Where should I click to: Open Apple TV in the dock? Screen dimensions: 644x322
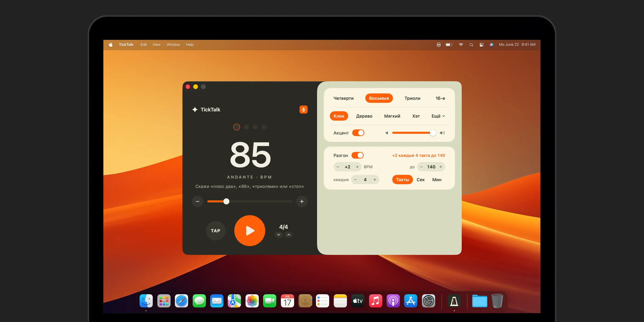click(358, 301)
